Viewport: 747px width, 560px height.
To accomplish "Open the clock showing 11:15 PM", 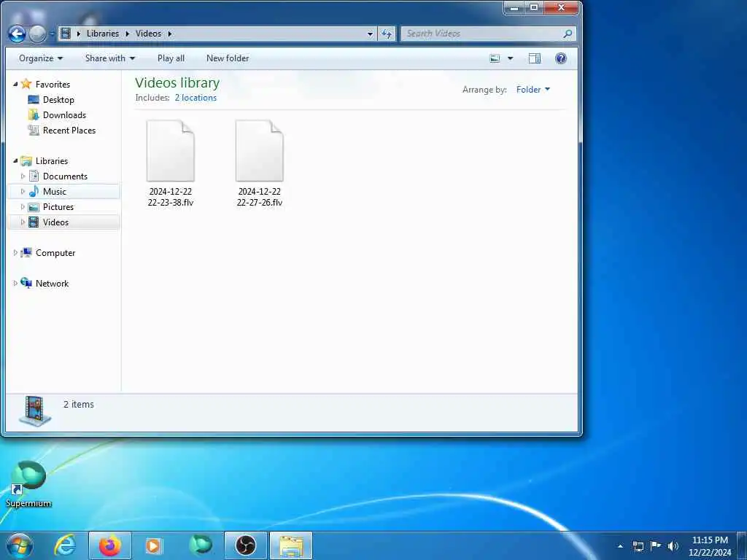I will click(710, 546).
